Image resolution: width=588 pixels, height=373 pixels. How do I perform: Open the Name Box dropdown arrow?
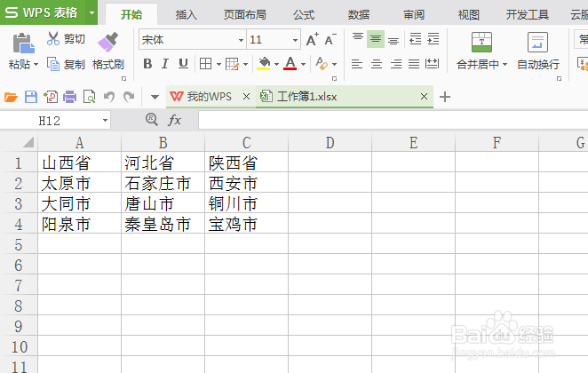click(105, 121)
